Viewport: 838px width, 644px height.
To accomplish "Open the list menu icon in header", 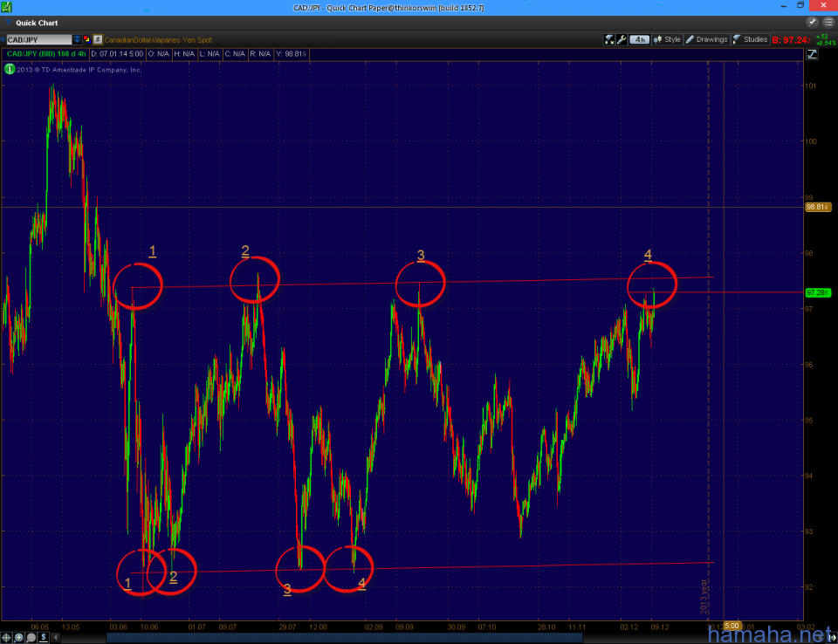I will 829,23.
